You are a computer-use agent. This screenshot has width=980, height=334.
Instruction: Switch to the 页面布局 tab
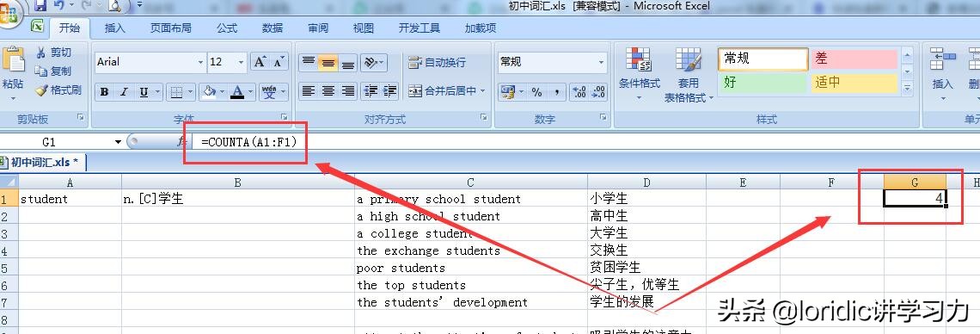[x=170, y=28]
